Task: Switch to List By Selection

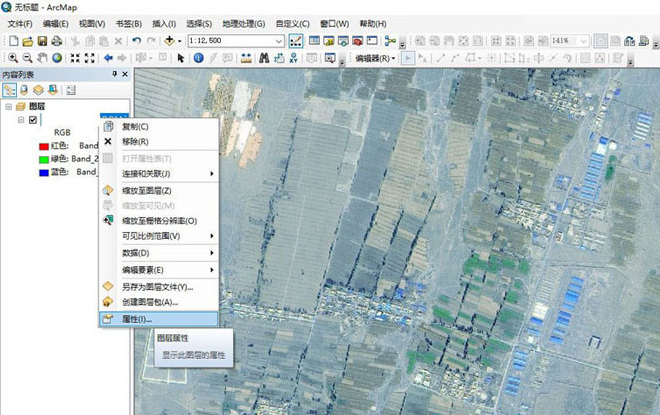Action: 53,90
